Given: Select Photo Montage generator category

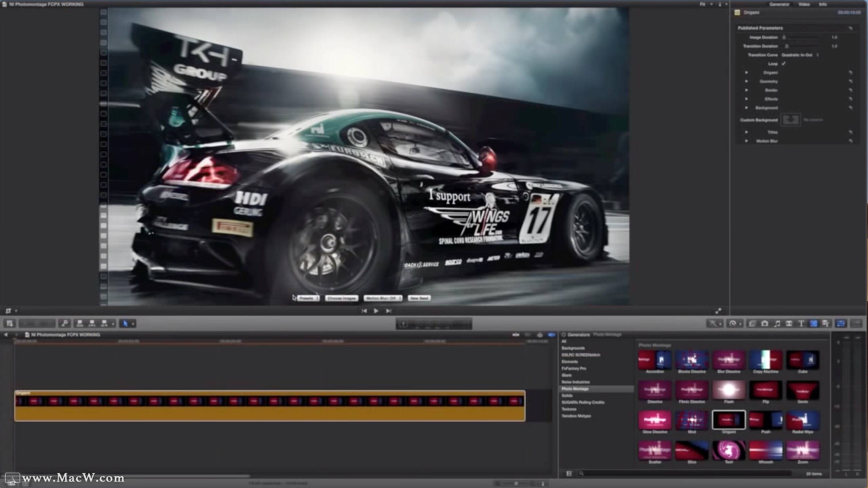Looking at the screenshot, I should pos(596,389).
